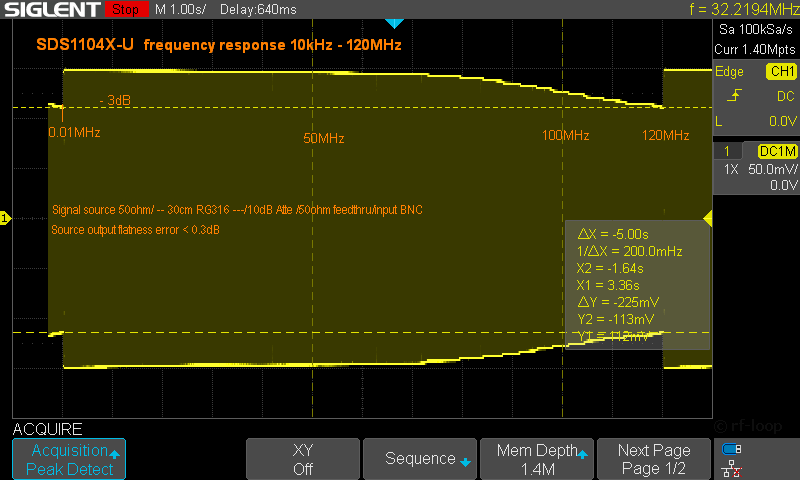Select the DC1M coupling badge
This screenshot has height=480, width=800.
778,151
